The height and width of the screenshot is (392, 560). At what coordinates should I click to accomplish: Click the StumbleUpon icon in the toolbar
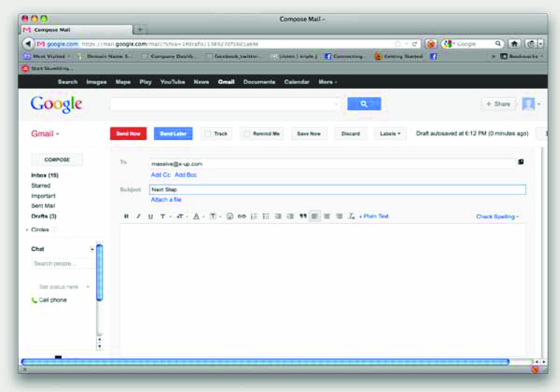pyautogui.click(x=431, y=44)
